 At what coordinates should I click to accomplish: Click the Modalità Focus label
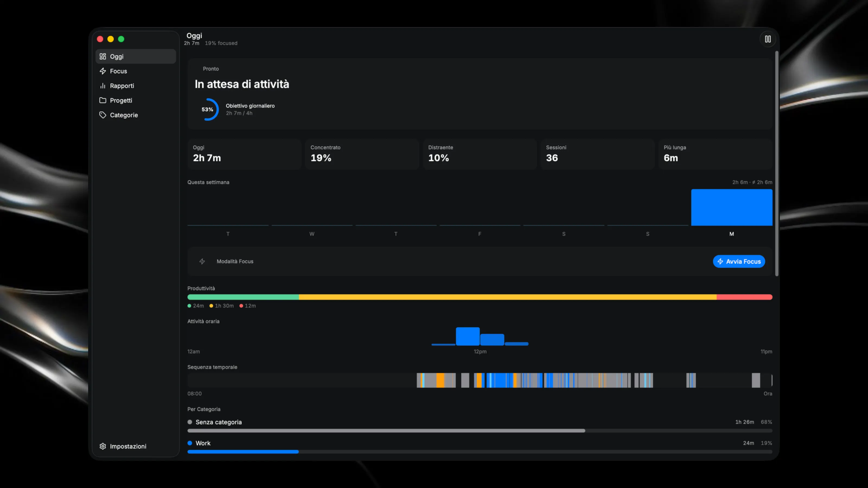235,261
